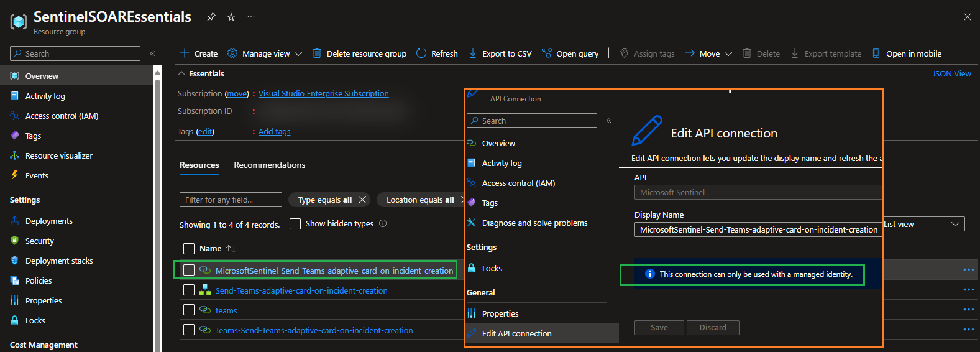The width and height of the screenshot is (980, 352).
Task: Check the Send-Teams-adaptive-card logic app checkbox
Action: 189,290
